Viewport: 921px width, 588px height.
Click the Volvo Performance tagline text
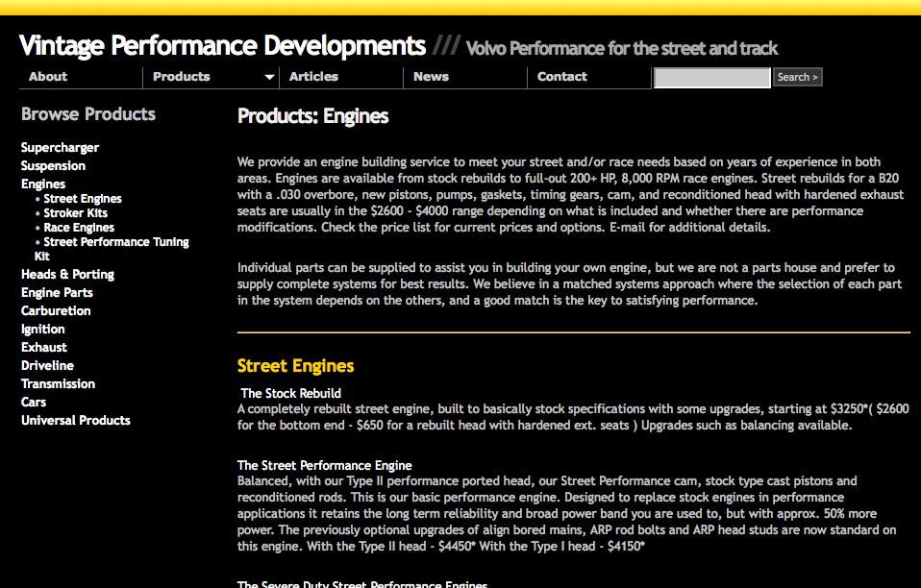622,48
